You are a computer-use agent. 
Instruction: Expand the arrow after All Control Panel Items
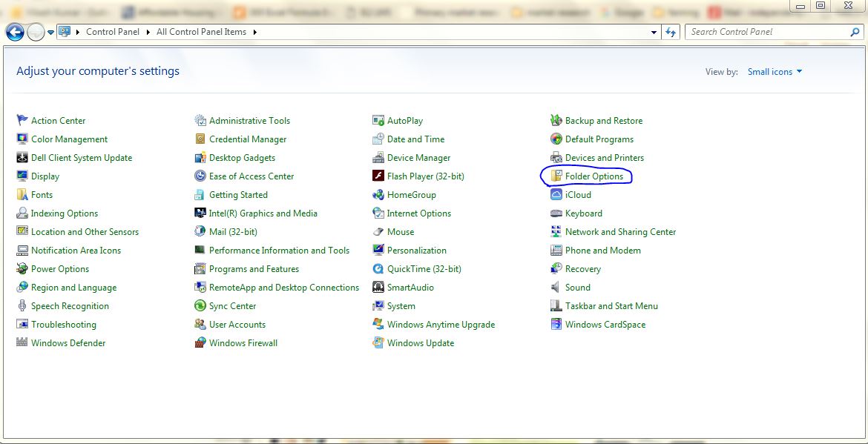click(255, 32)
